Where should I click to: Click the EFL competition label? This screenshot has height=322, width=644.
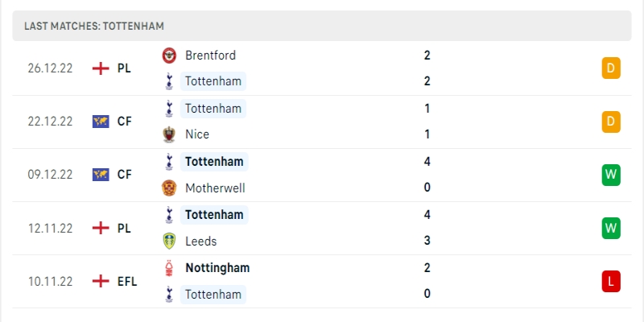coord(127,281)
